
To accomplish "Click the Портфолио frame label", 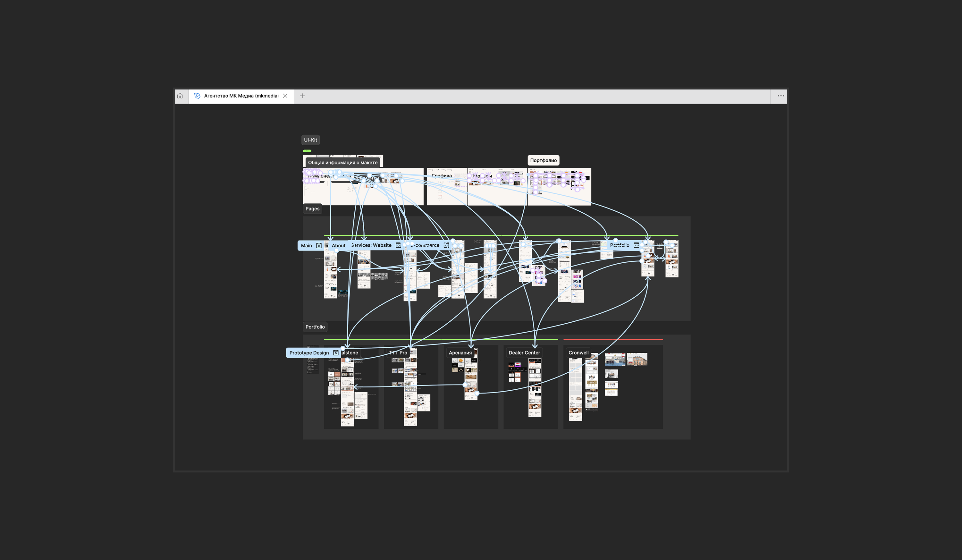I will (543, 160).
